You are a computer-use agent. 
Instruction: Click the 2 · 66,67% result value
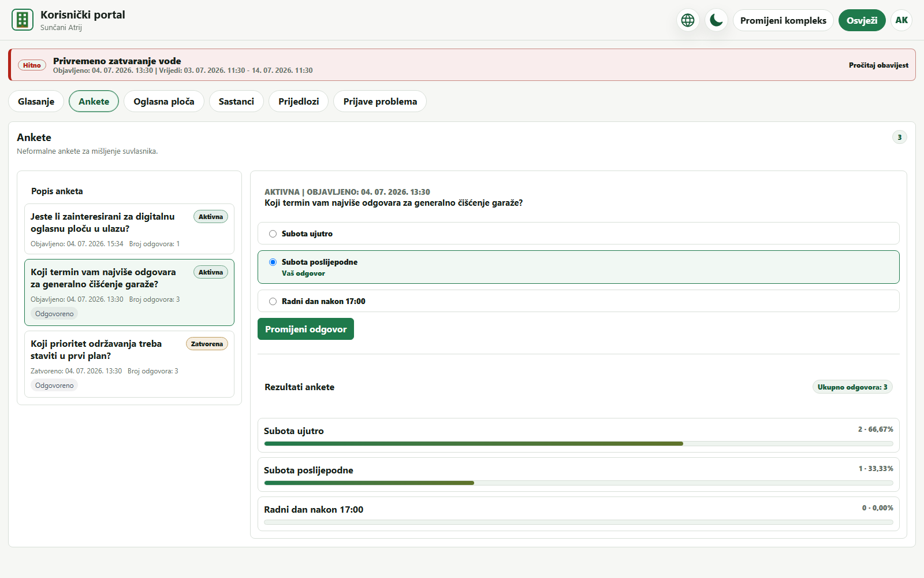click(875, 429)
